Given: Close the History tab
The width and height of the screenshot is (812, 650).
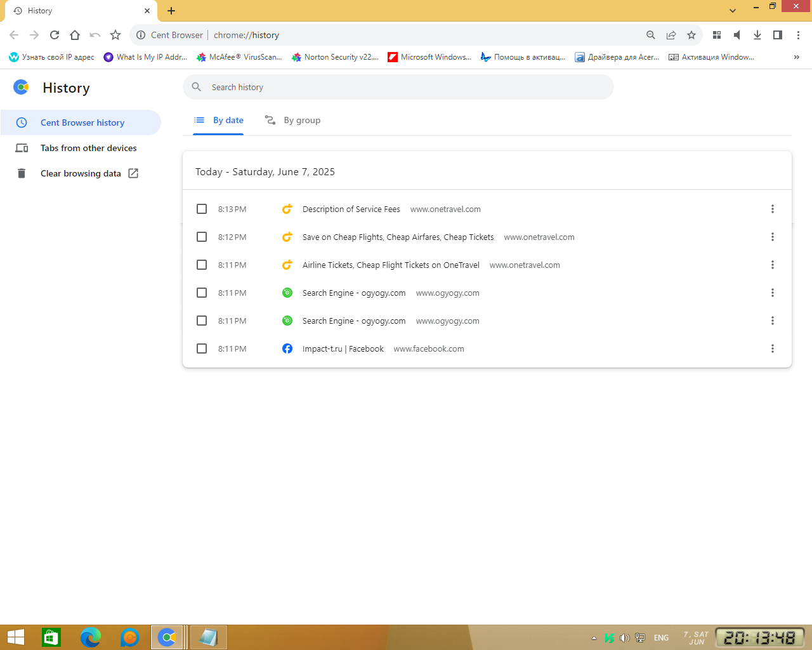Looking at the screenshot, I should tap(147, 11).
